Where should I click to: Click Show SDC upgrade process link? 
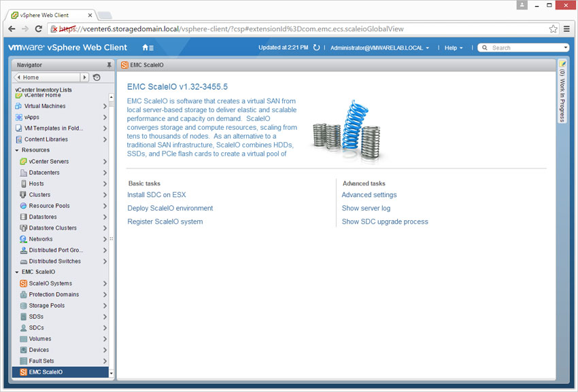point(385,221)
